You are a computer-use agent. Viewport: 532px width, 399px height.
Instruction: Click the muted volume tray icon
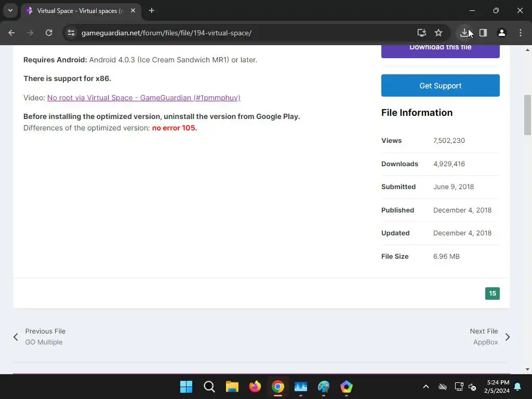(472, 387)
